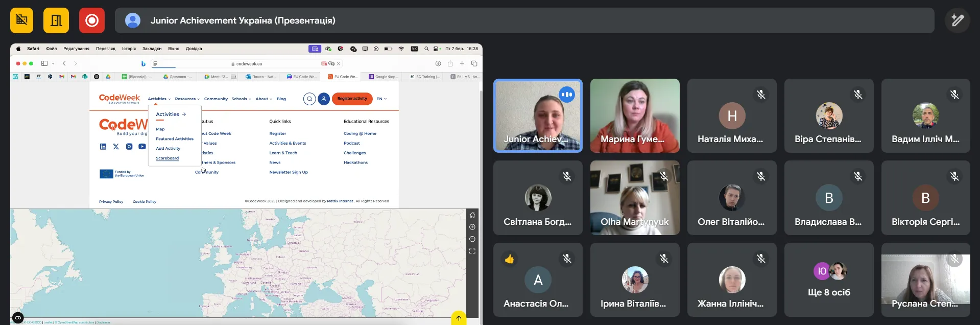Go forward with Safari's forward arrow

[x=76, y=63]
